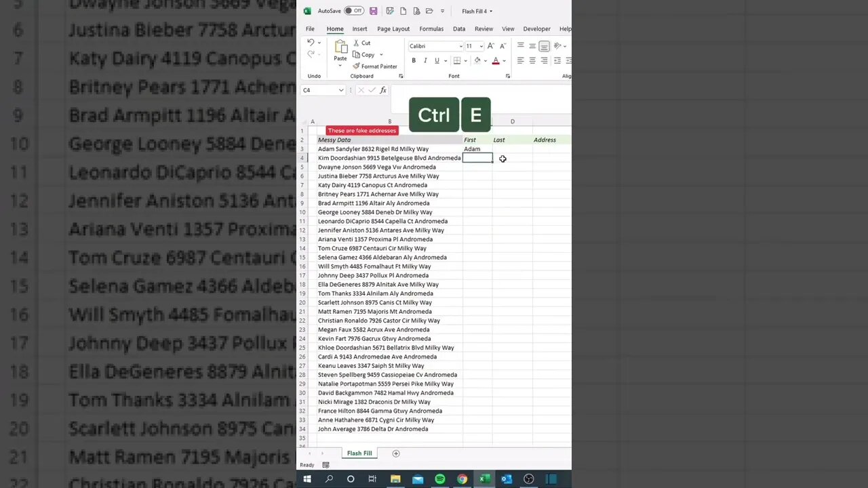868x488 pixels.
Task: Click the red Font Color A icon
Action: 496,61
